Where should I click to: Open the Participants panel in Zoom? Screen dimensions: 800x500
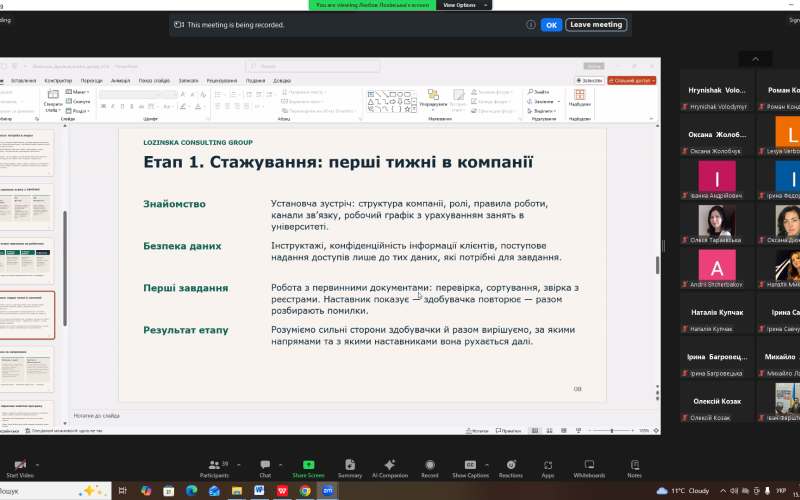coord(214,469)
